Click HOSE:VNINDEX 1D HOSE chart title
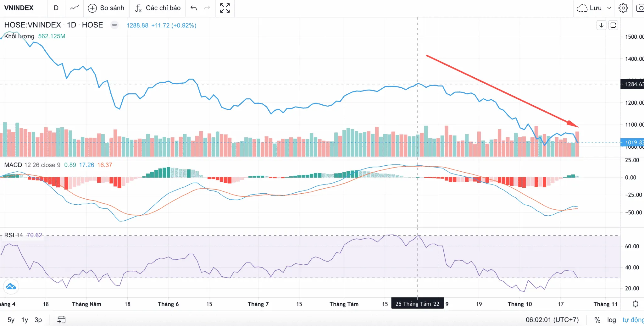644x326 pixels. point(53,25)
